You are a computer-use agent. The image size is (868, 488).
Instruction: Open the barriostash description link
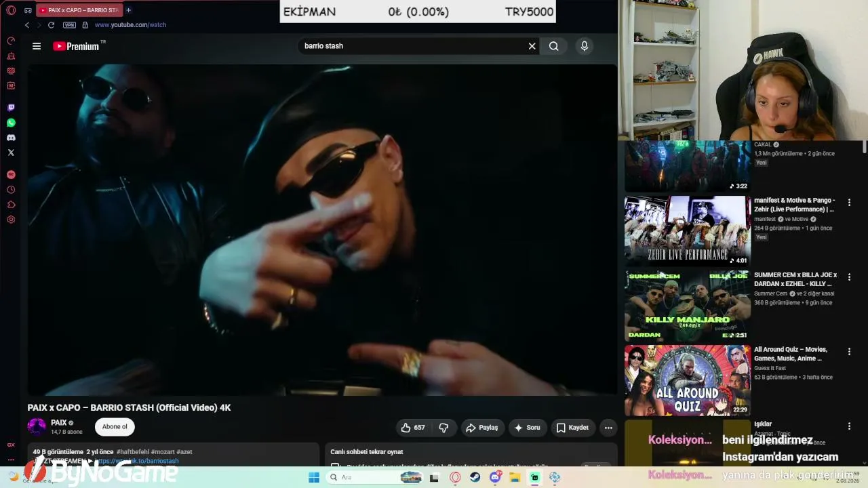tap(138, 461)
